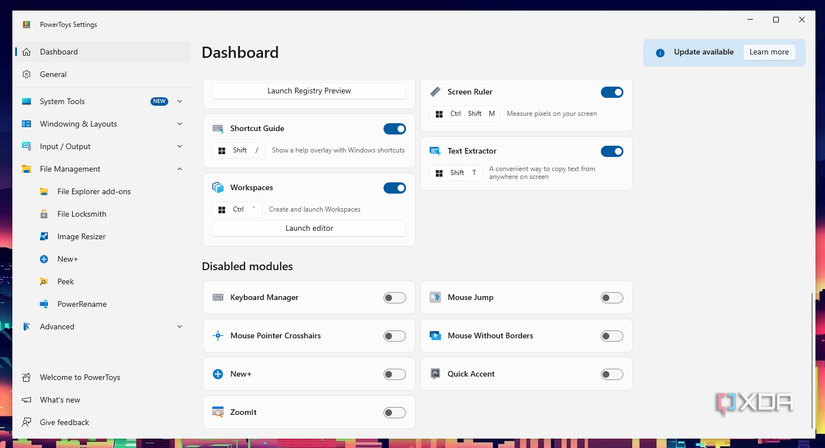825x448 pixels.
Task: Click the General gear icon
Action: [x=26, y=74]
